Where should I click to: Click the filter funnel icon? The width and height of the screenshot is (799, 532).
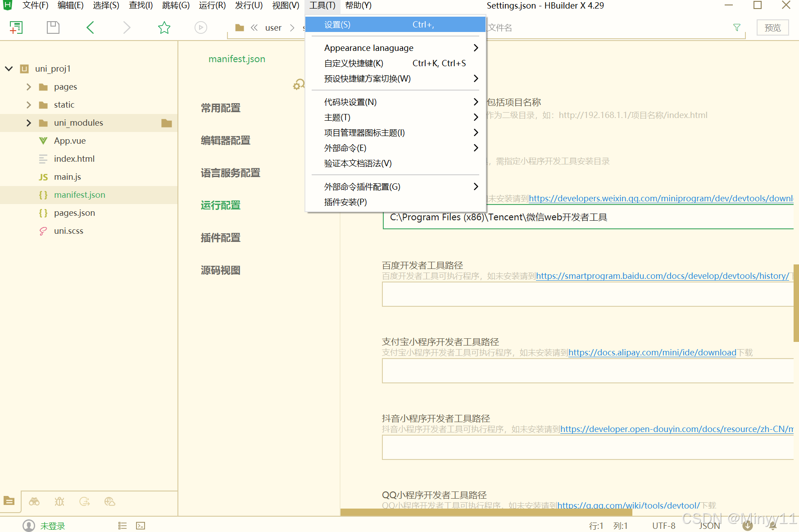(x=737, y=27)
